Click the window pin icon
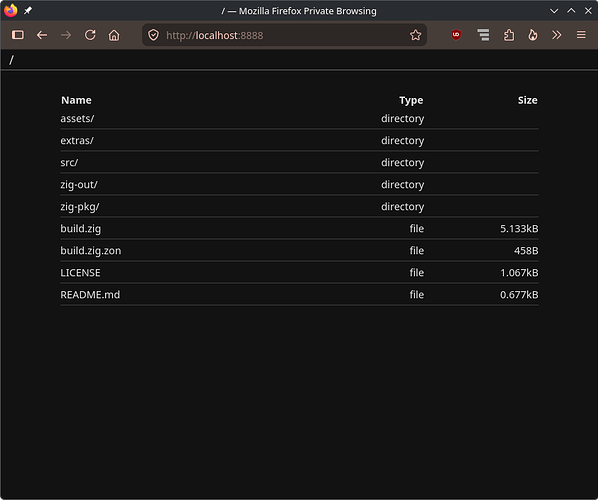This screenshot has width=598, height=500. tap(28, 11)
